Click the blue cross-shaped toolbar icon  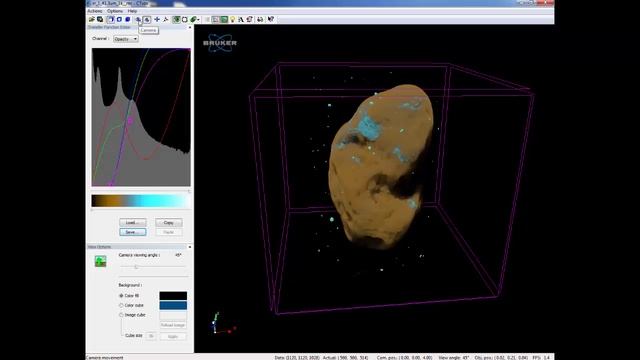click(157, 19)
